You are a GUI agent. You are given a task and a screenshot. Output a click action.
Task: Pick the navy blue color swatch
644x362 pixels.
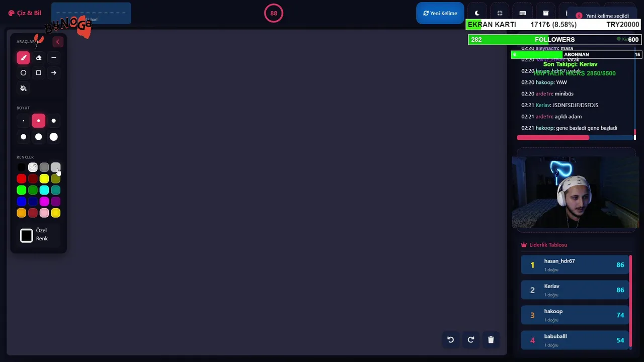pos(33,202)
